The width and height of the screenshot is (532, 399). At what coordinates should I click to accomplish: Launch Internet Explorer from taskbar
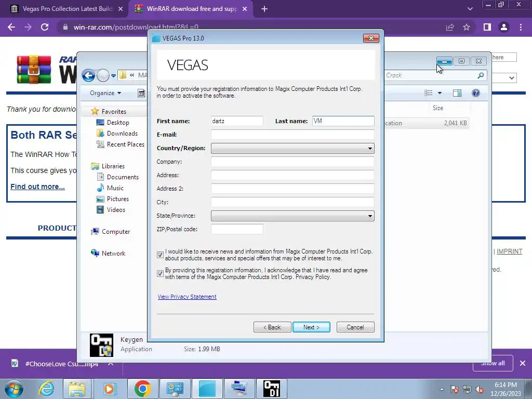46,389
